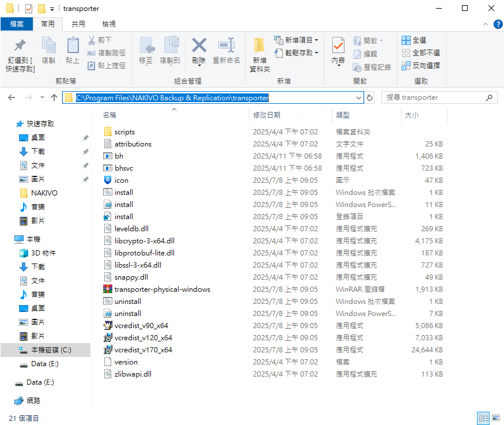Select the install Windows batch file
This screenshot has width=504, height=425.
point(123,193)
